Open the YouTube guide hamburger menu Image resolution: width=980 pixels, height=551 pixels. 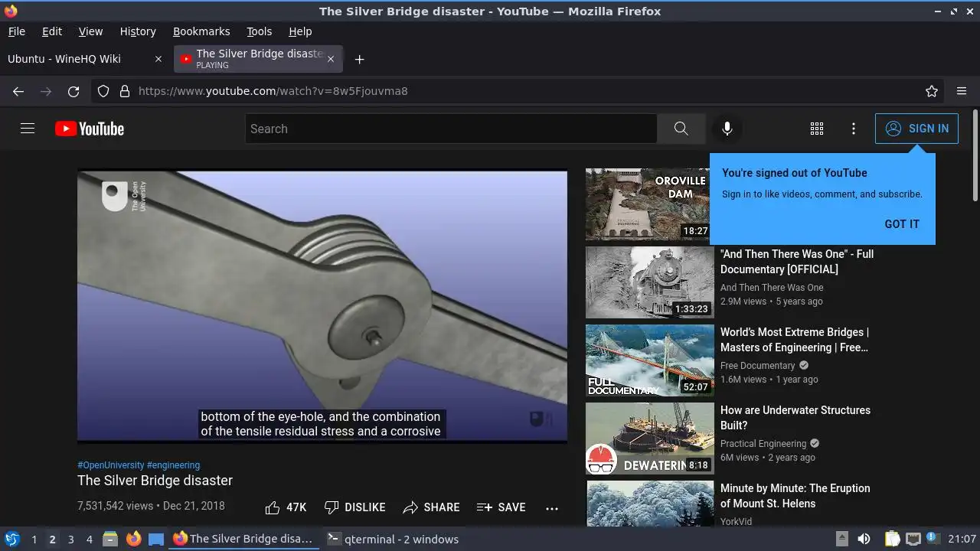(28, 129)
